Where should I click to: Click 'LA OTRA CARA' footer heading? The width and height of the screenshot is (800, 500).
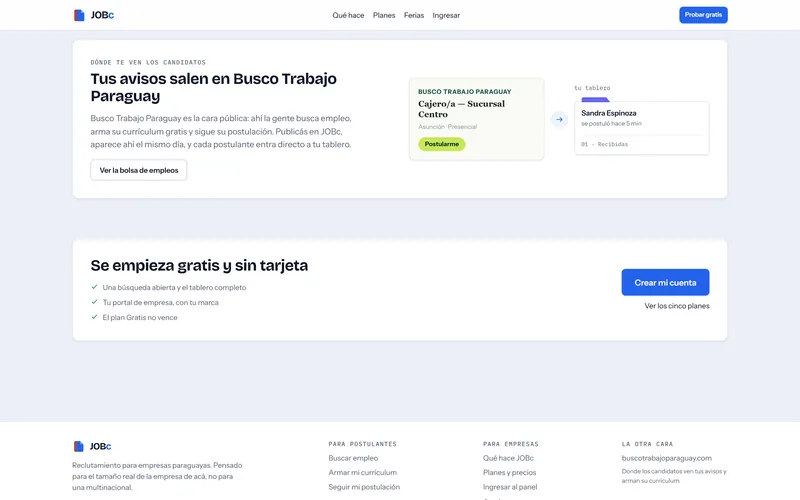coord(647,444)
